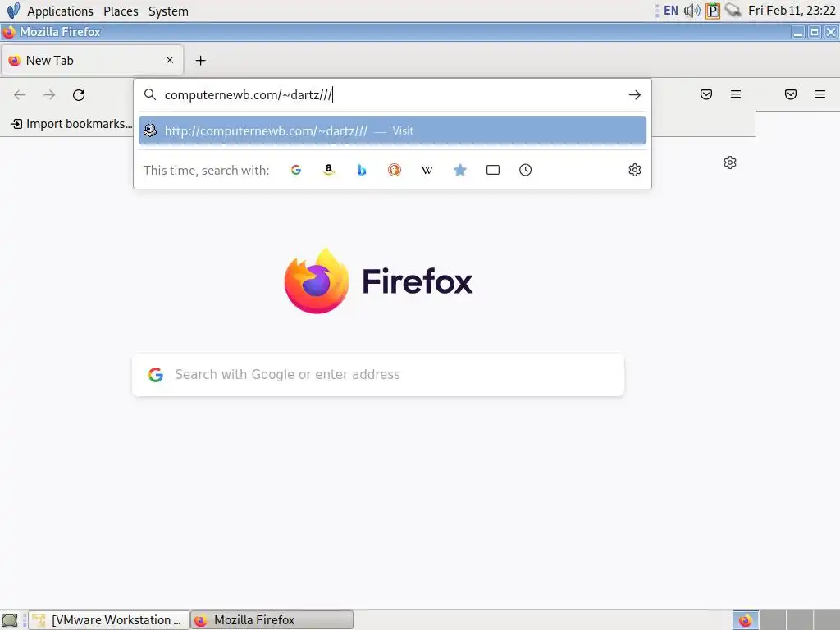Search open Tabs using the tab icon
This screenshot has height=630, width=840.
(x=493, y=170)
